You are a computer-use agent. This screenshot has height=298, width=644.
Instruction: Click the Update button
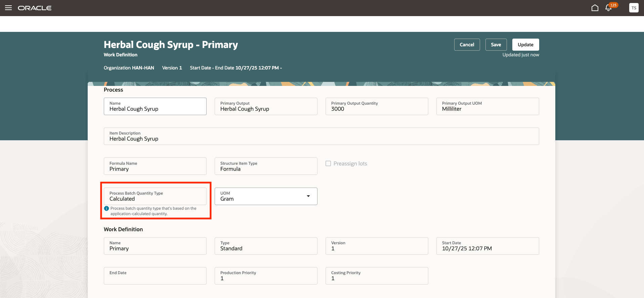pos(525,45)
